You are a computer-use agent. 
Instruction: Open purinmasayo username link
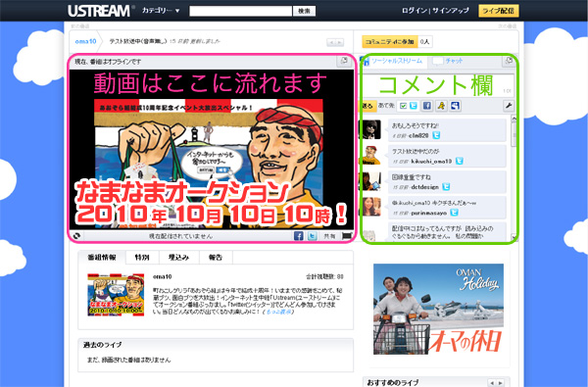click(x=428, y=213)
